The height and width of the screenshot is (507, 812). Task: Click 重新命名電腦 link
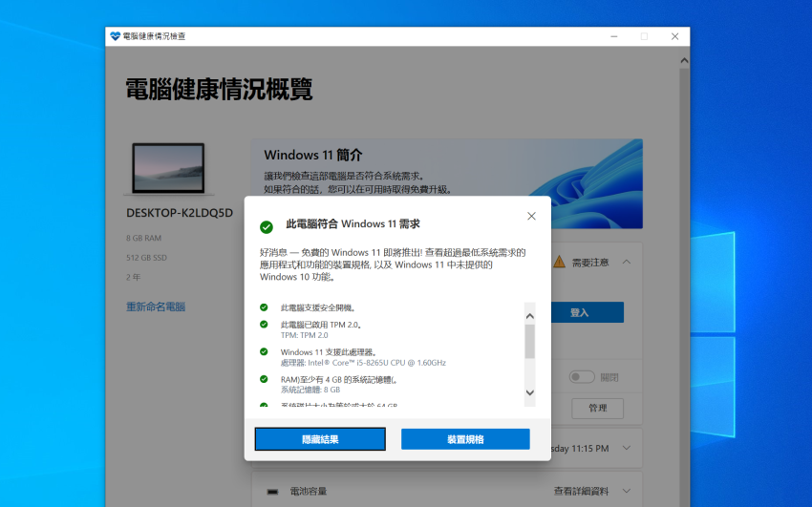(x=156, y=306)
